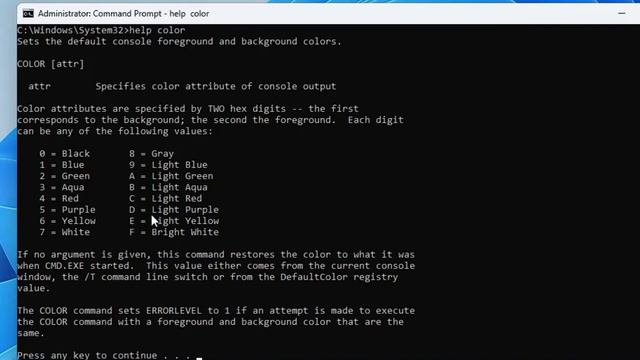Select the 'F = Bright White' entry

point(174,232)
